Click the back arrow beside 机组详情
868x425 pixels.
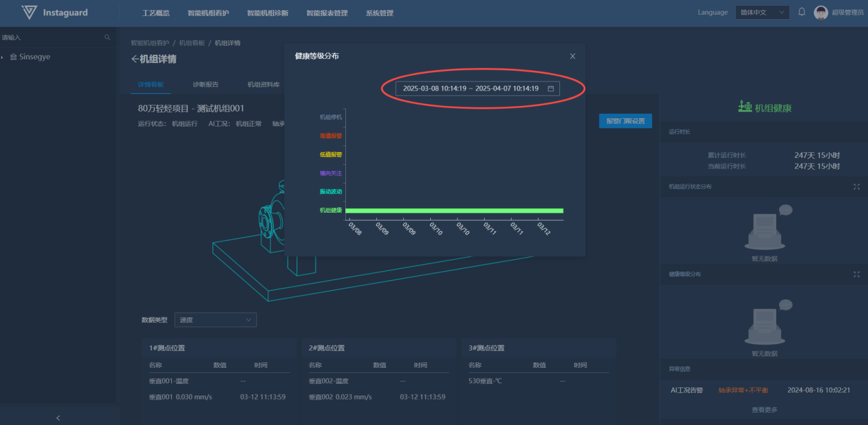click(135, 59)
